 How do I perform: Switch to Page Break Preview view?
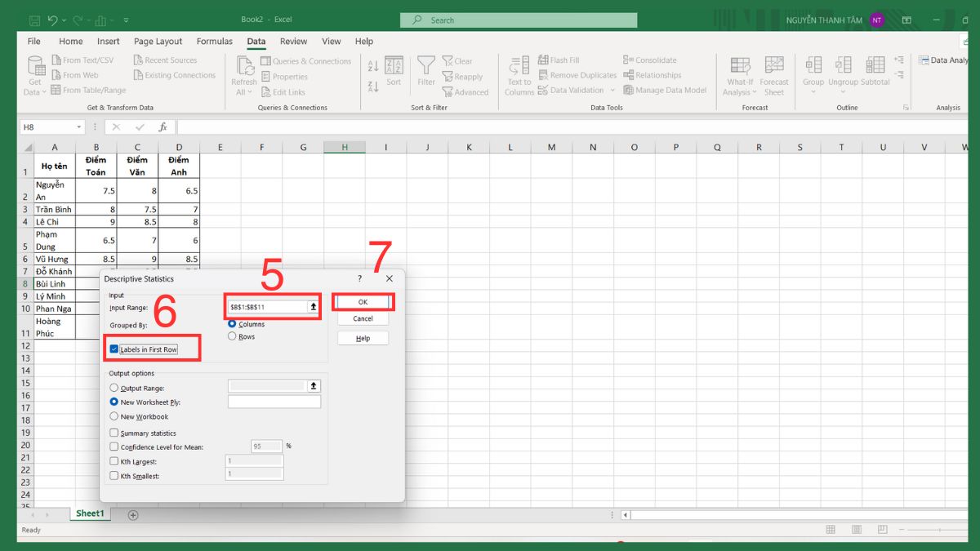883,530
